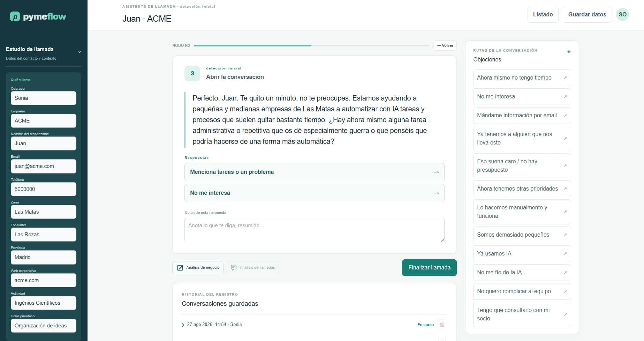Collapse the Estudio de llamada section
The height and width of the screenshot is (341, 644).
79,52
